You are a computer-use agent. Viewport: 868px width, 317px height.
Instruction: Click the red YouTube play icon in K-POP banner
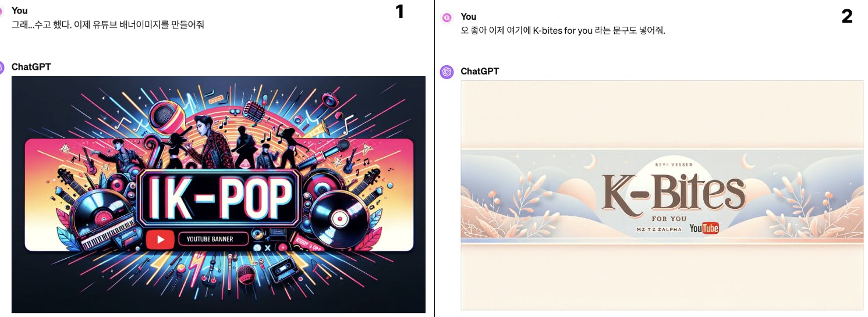point(160,239)
